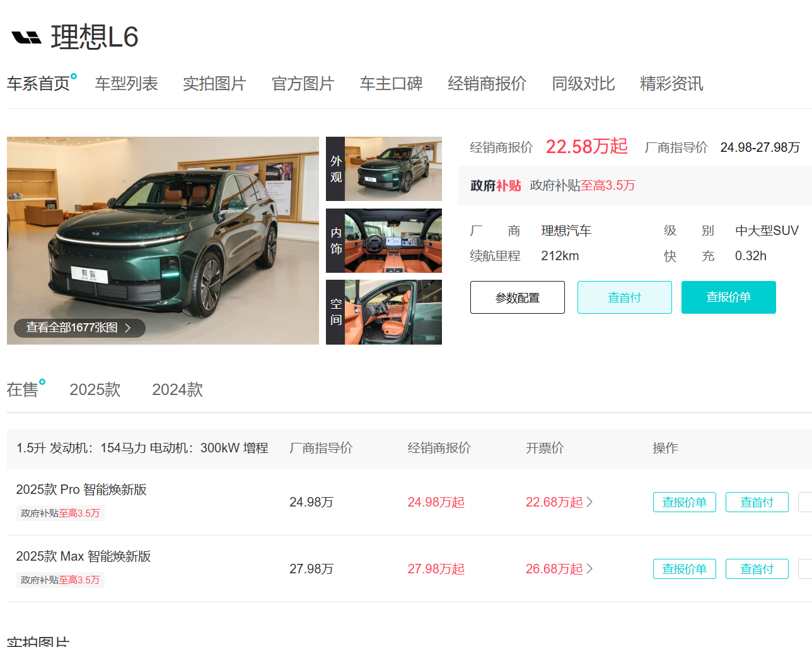Open 内饰 interior thumbnail
The height and width of the screenshot is (647, 812).
(x=384, y=241)
